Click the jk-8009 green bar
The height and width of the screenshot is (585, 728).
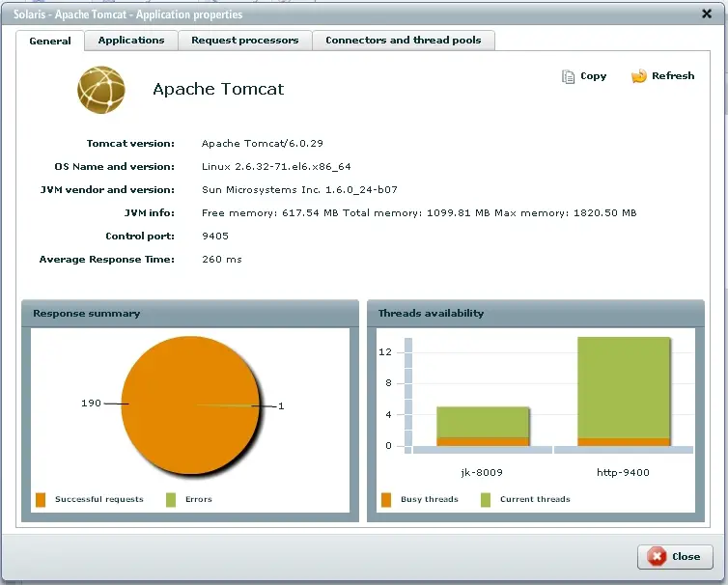(483, 422)
